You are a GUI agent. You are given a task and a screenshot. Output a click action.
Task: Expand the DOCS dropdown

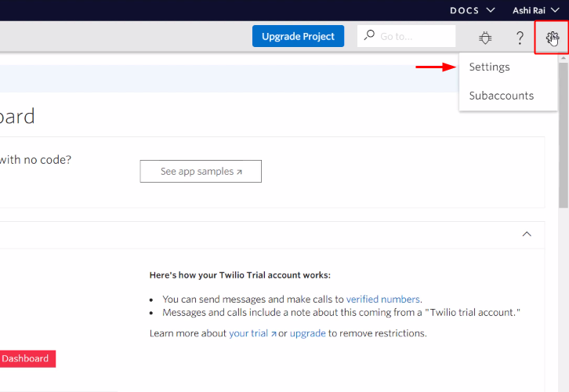click(x=472, y=10)
